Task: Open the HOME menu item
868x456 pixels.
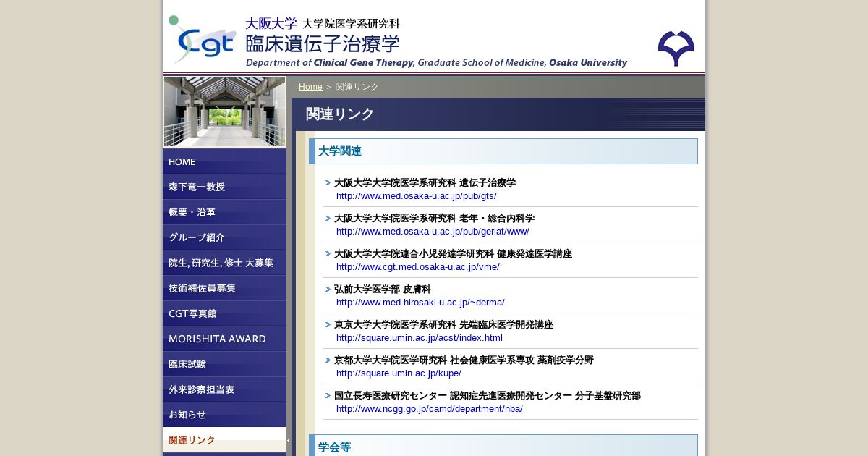Action: click(224, 161)
